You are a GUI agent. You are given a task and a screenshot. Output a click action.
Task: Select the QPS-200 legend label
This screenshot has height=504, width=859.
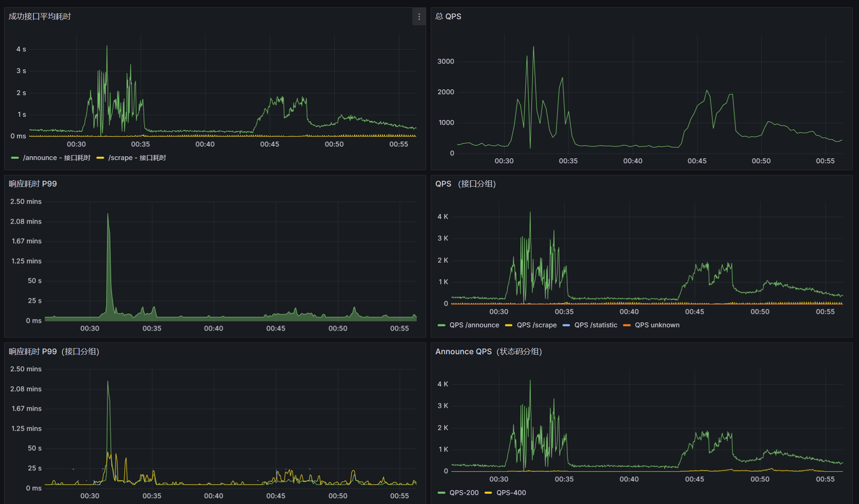click(x=464, y=493)
